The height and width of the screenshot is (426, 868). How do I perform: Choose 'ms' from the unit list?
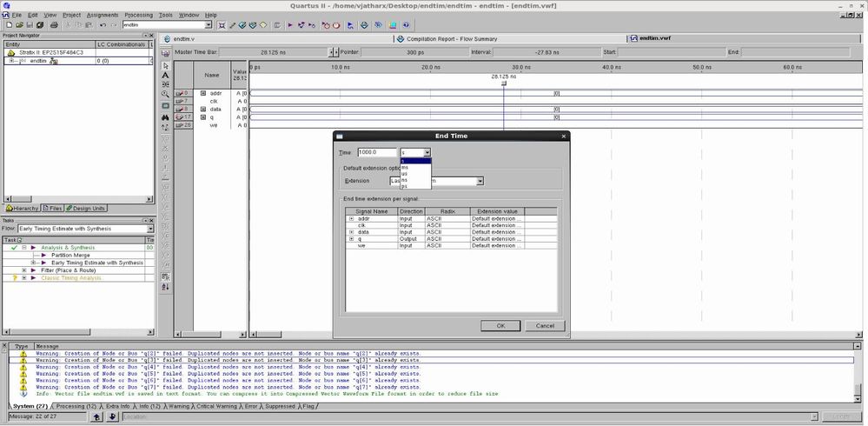point(415,167)
